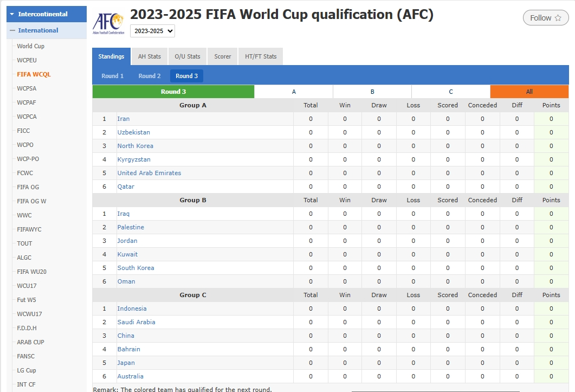Click the Follow button
575x392 pixels.
coord(545,17)
